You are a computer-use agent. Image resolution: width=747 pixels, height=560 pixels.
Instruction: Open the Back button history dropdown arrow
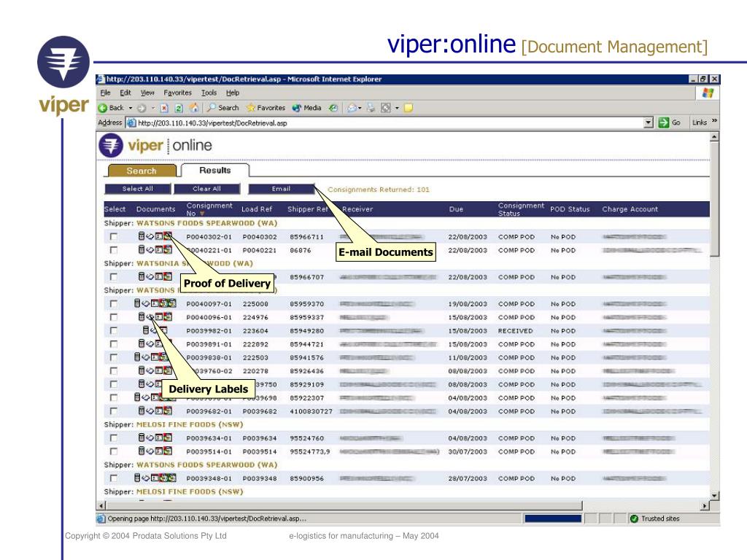130,108
